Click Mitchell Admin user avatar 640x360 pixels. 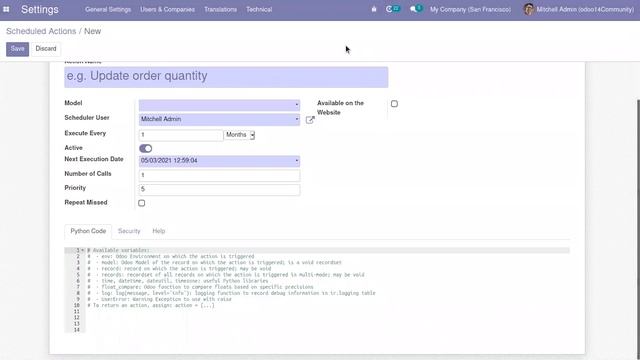529,9
